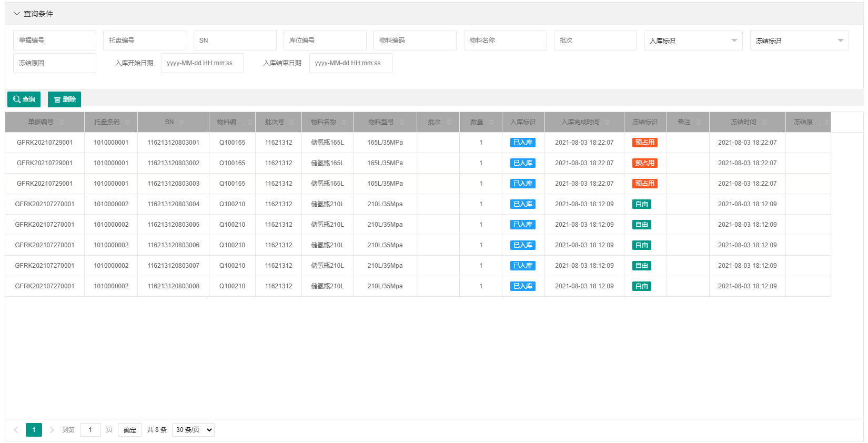This screenshot has height=443, width=868.
Task: Click the 查询 search button
Action: tap(24, 99)
